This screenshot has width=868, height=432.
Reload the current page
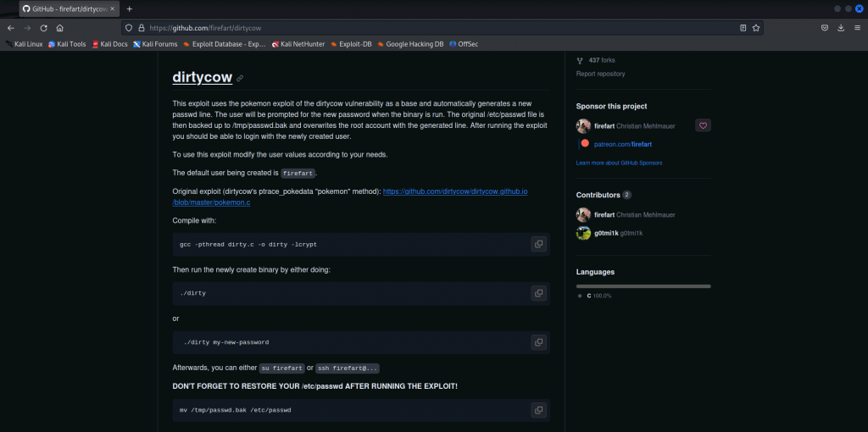click(44, 28)
